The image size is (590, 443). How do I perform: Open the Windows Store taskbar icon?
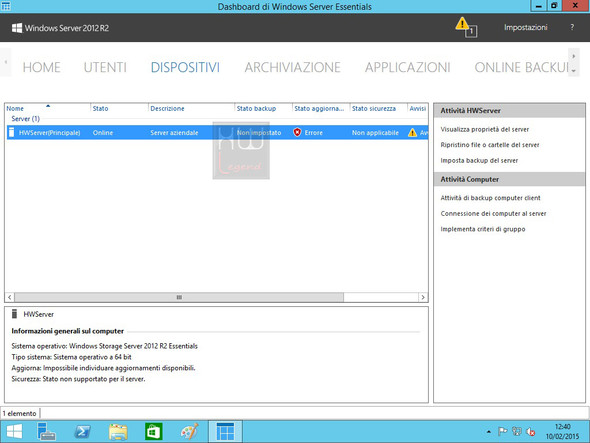coord(154,431)
